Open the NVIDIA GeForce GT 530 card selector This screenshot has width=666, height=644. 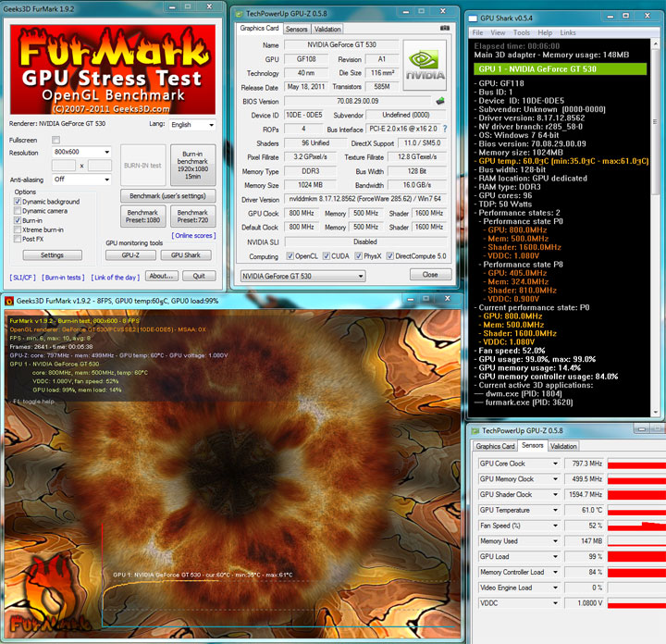(302, 276)
